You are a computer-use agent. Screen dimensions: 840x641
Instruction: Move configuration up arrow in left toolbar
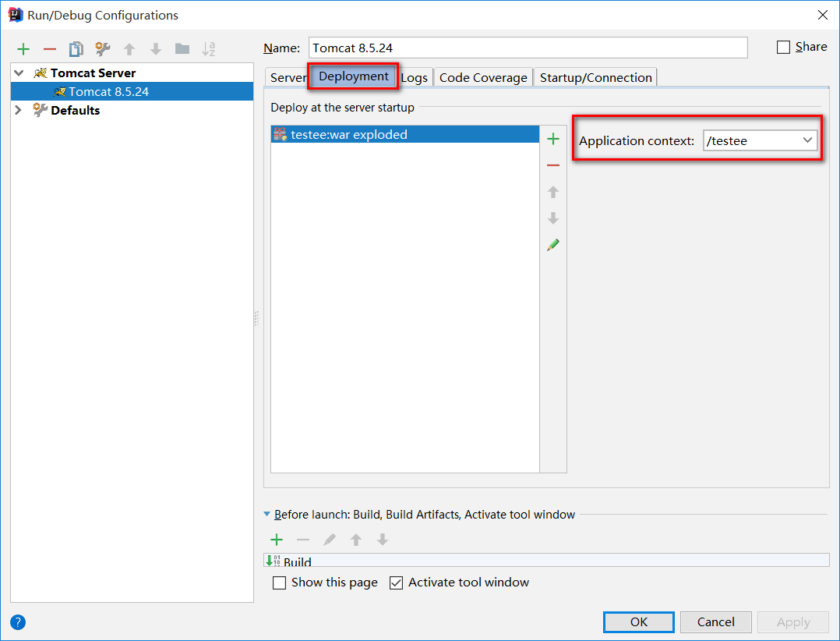129,49
